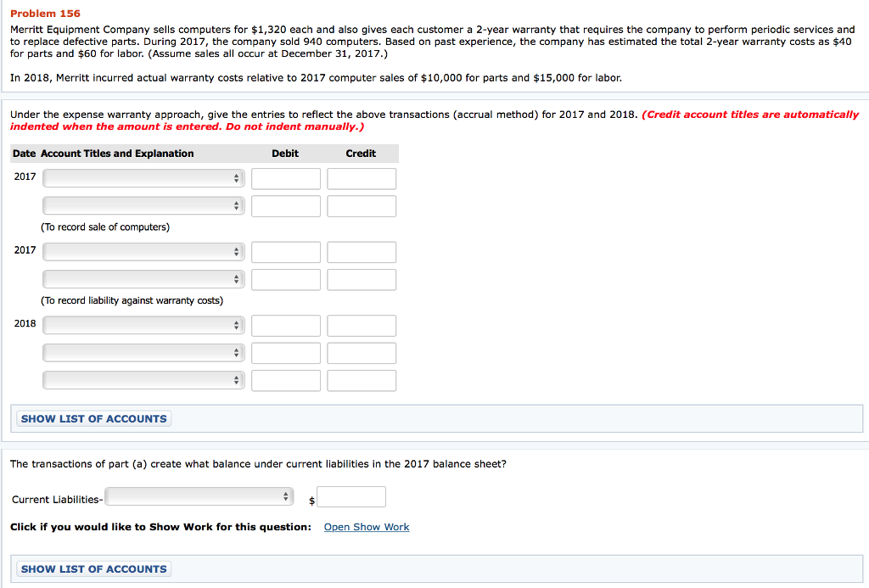Click credit field of second sale entry row
Viewport: 869px width, 588px height.
[362, 206]
